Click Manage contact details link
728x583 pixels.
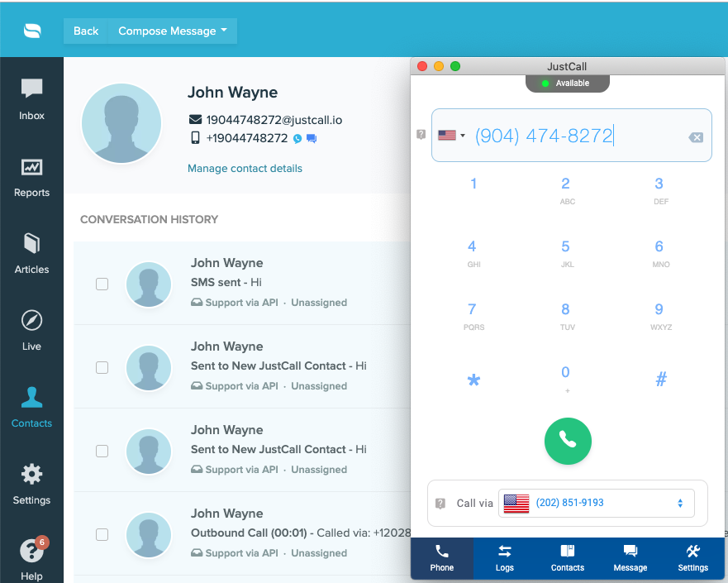[245, 169]
